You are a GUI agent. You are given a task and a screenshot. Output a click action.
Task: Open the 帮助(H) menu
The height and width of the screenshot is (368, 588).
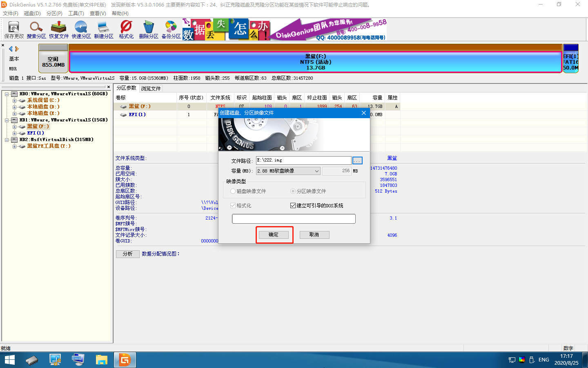(120, 13)
